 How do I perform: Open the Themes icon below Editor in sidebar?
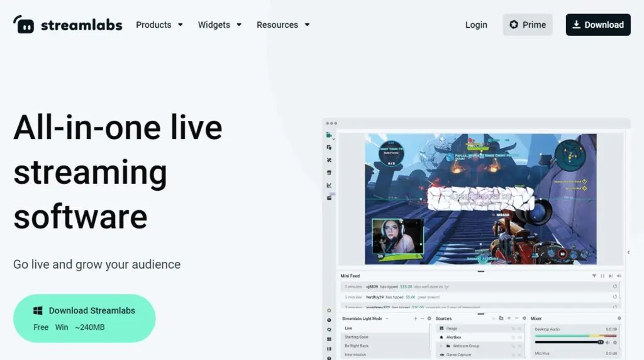(x=329, y=147)
